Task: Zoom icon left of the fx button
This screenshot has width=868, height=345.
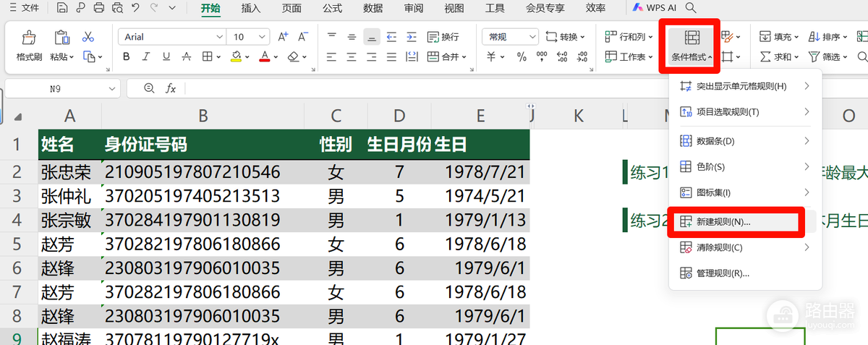Action: click(149, 88)
